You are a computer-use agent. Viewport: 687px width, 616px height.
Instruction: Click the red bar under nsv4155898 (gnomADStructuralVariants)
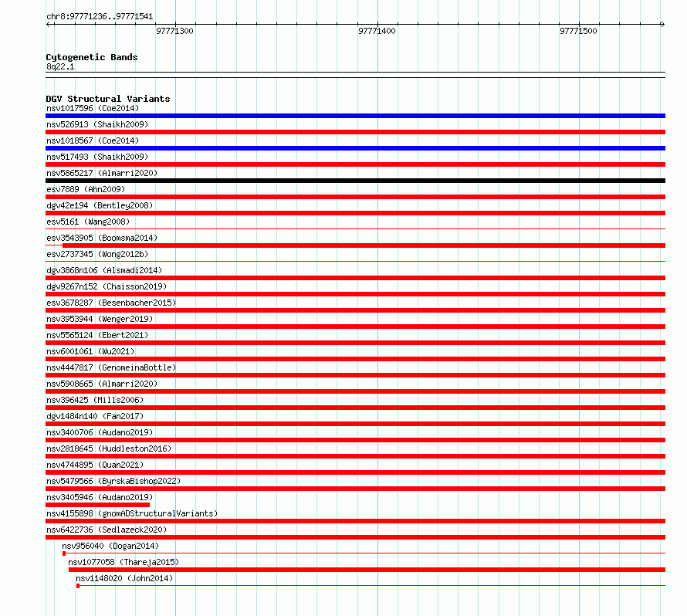point(355,521)
